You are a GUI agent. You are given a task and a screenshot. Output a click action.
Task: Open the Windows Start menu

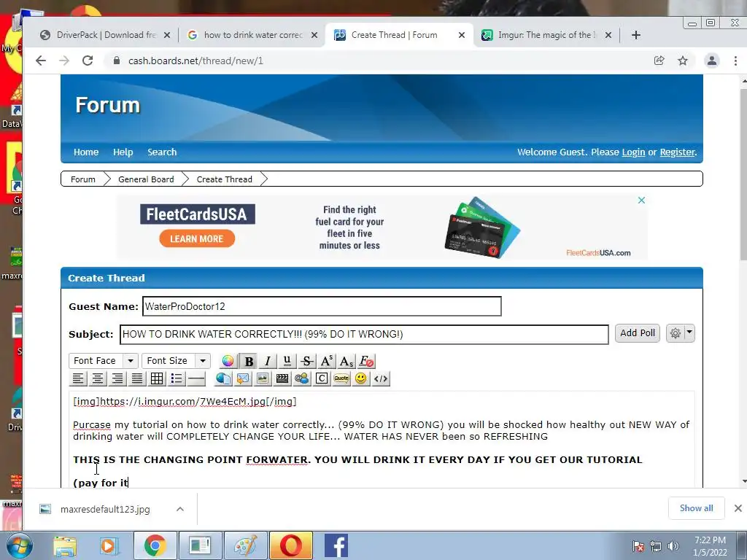coord(19,545)
